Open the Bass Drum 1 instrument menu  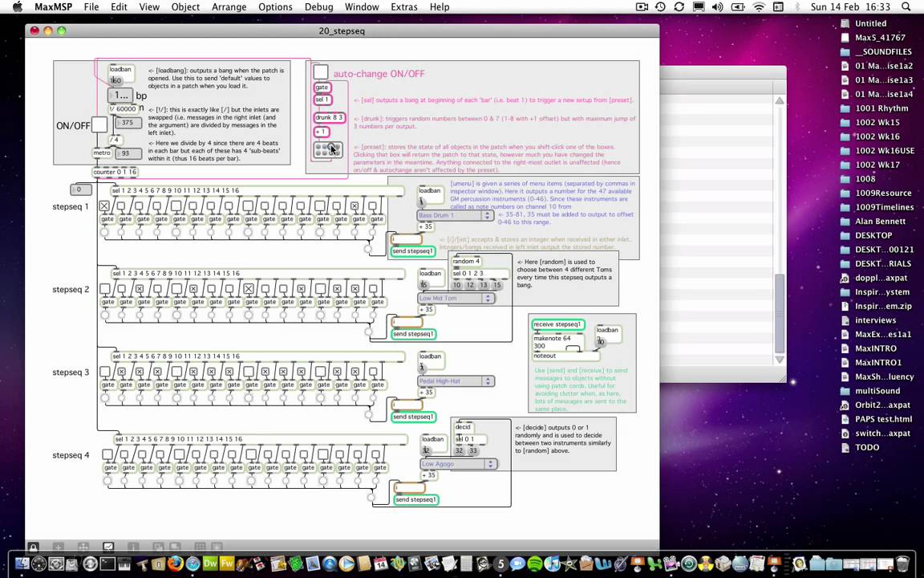pos(455,215)
